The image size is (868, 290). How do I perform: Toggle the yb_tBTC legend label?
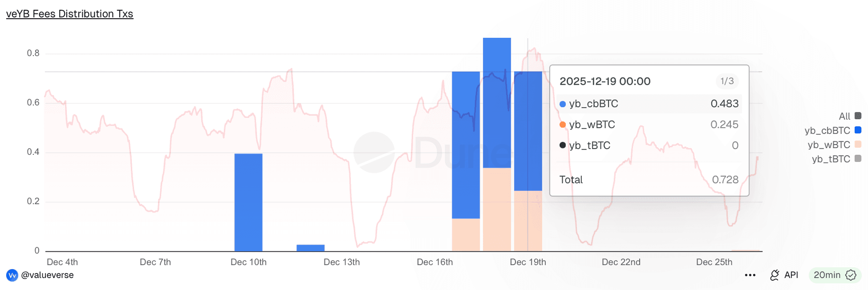pyautogui.click(x=831, y=159)
